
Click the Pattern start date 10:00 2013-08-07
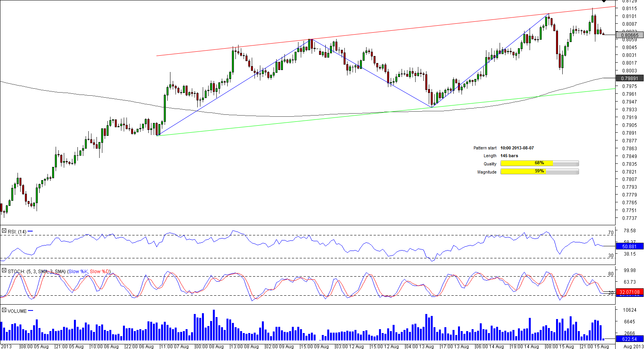coord(517,148)
